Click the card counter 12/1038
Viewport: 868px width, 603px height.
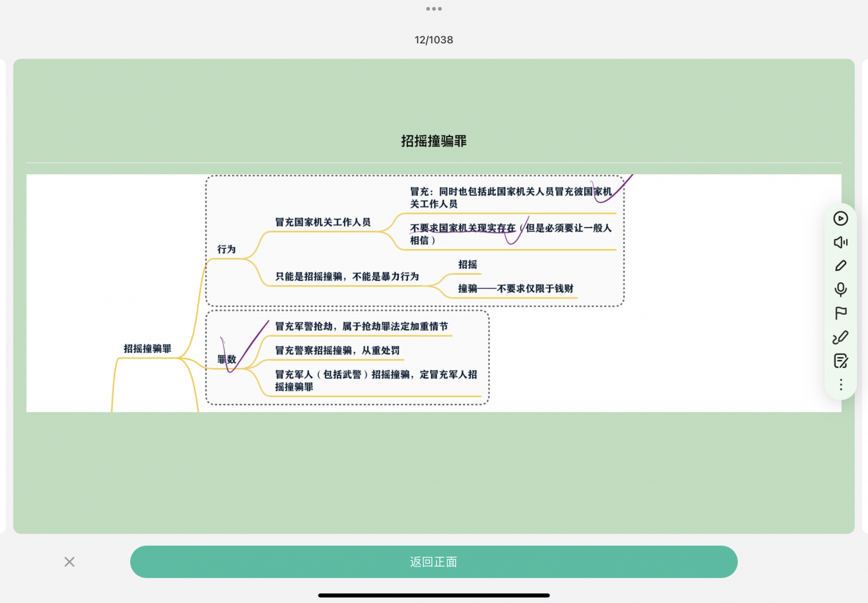[x=433, y=40]
